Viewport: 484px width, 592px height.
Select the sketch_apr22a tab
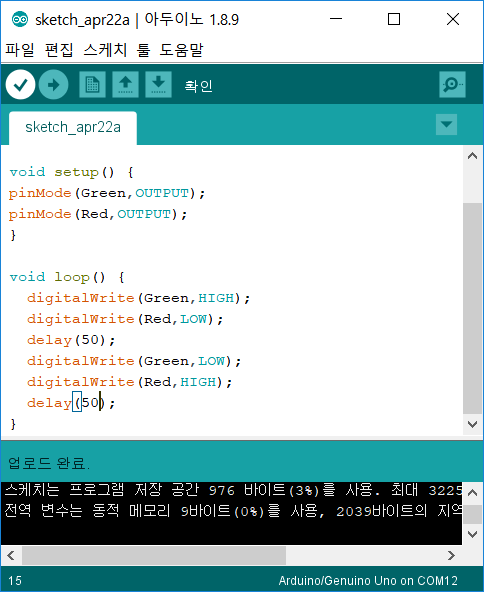(73, 127)
